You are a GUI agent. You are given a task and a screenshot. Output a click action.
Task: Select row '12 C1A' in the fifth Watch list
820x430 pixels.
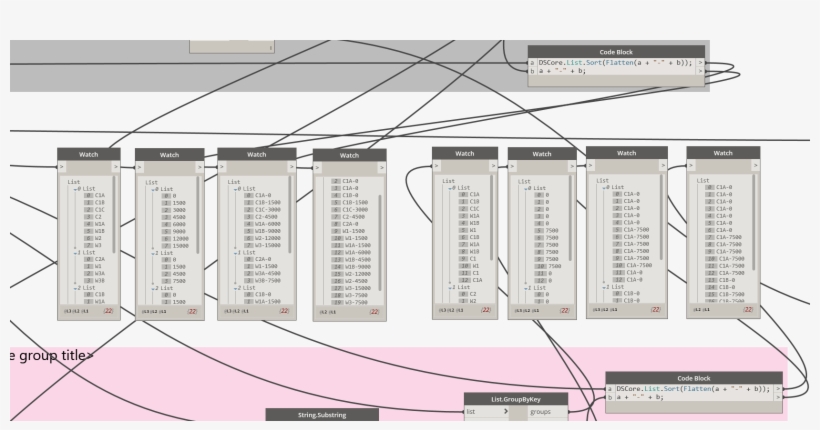tap(471, 280)
